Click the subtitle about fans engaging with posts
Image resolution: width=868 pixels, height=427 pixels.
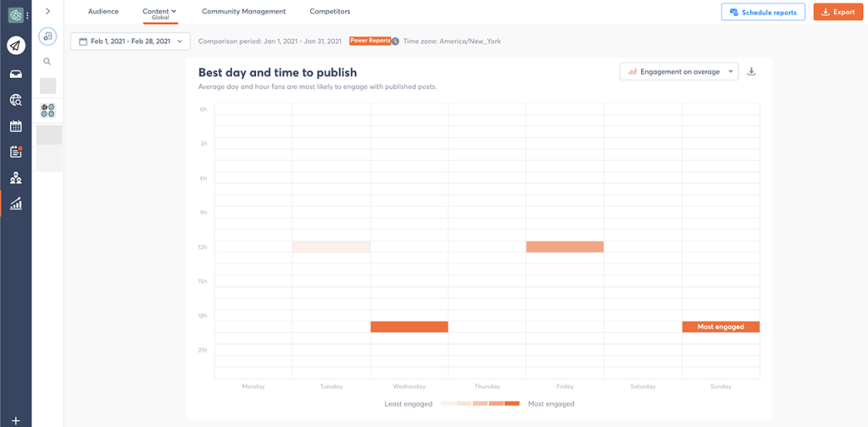coord(318,86)
